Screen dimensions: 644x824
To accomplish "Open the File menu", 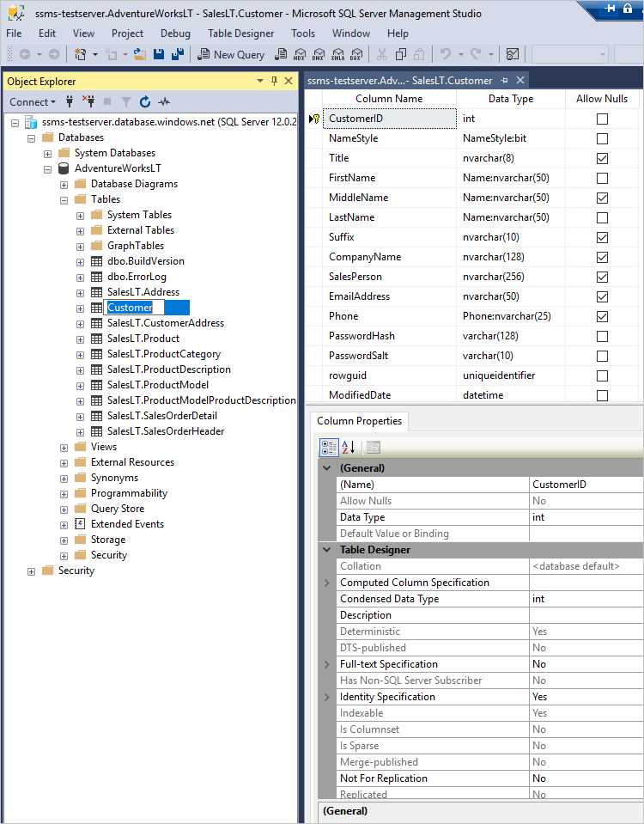I will [x=14, y=34].
